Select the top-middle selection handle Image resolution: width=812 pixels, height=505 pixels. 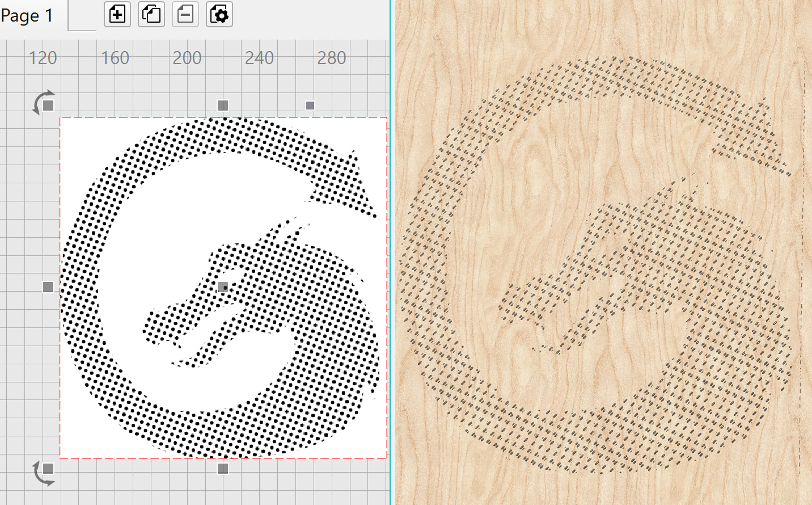point(223,106)
